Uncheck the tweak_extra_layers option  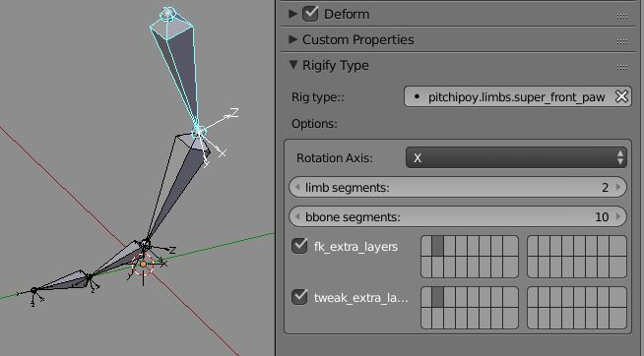pyautogui.click(x=299, y=297)
